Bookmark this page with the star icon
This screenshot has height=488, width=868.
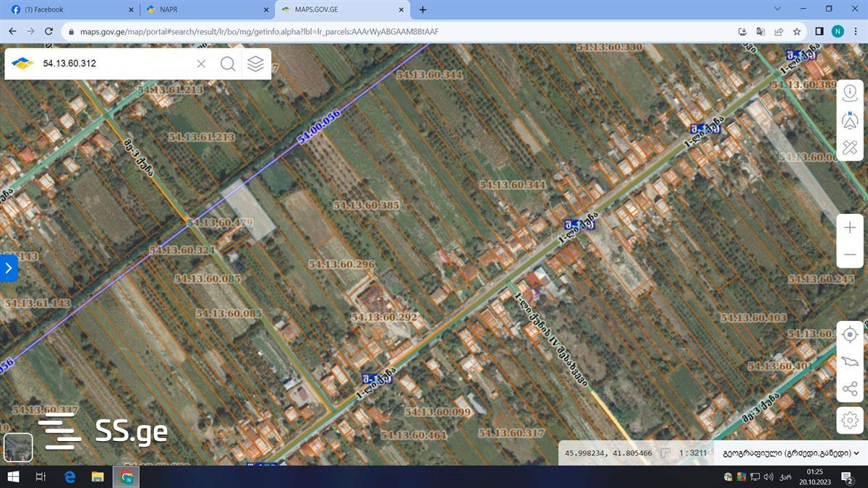(x=796, y=32)
